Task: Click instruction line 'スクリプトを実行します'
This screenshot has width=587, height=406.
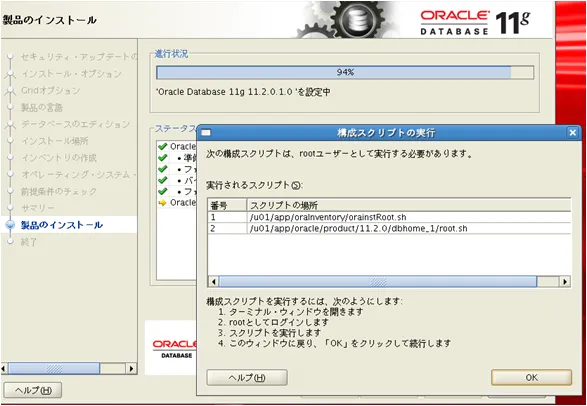Action: tap(275, 332)
